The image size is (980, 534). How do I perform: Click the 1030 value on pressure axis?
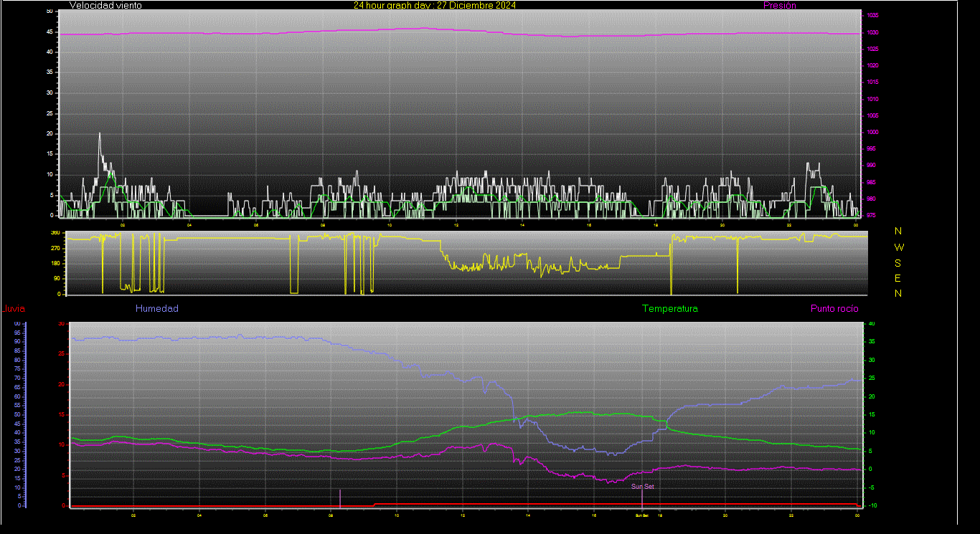(872, 32)
